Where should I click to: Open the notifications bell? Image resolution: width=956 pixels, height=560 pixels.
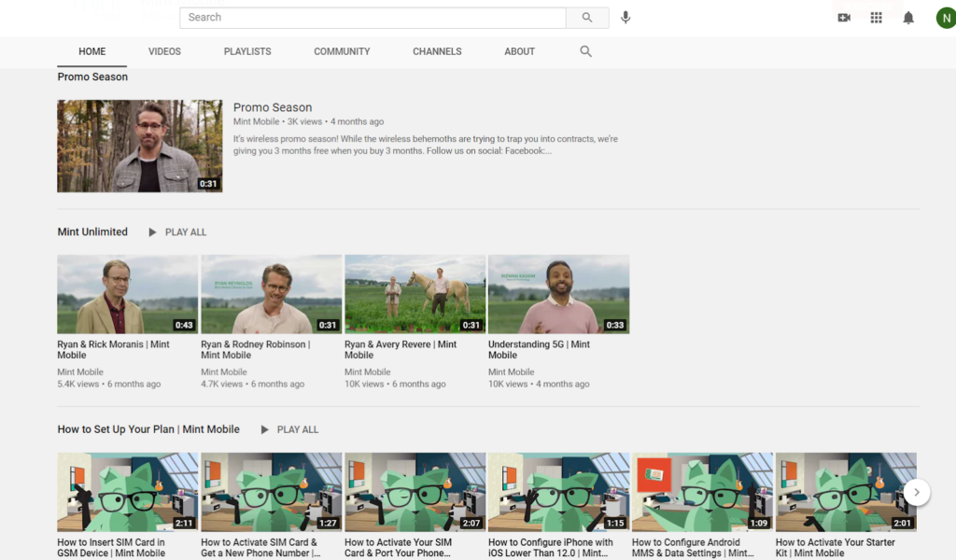(908, 18)
